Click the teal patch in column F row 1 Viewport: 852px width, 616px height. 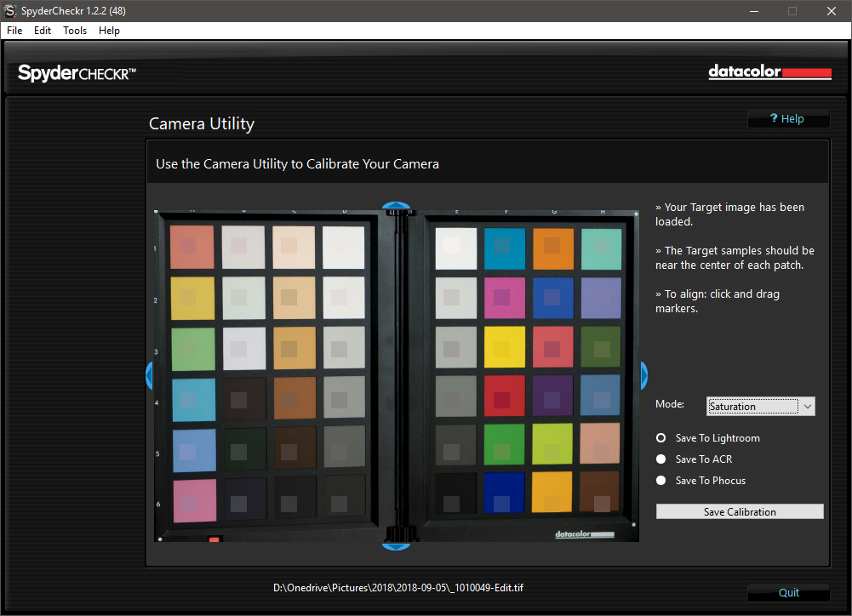(505, 248)
